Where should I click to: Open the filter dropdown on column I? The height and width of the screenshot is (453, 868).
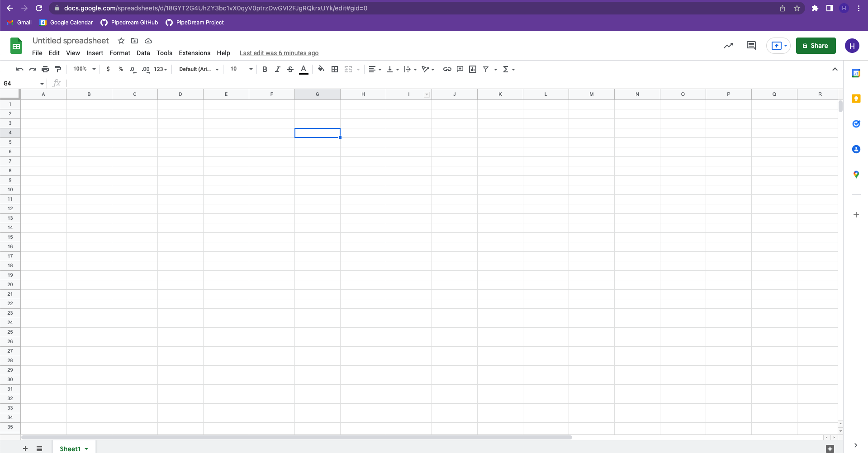tap(427, 94)
